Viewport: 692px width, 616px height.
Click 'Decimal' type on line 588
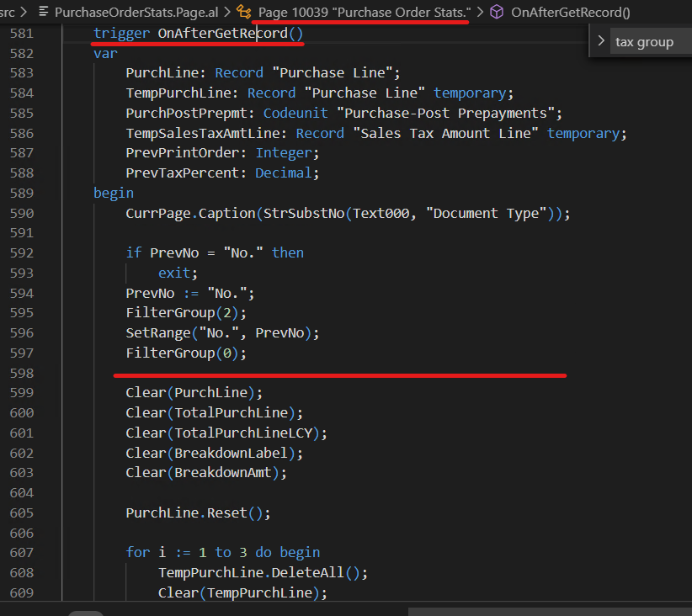pyautogui.click(x=284, y=173)
